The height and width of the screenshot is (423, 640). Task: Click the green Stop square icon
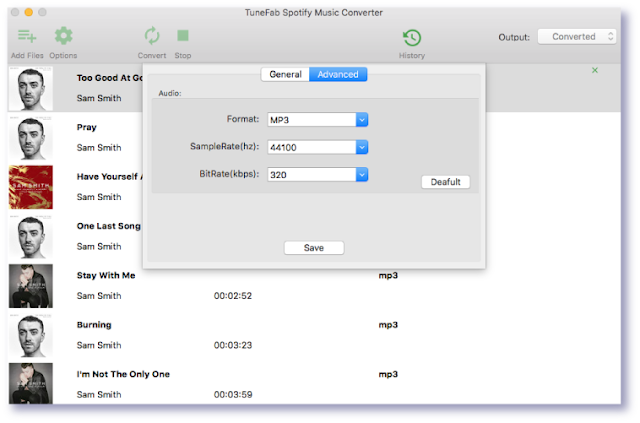tap(182, 36)
